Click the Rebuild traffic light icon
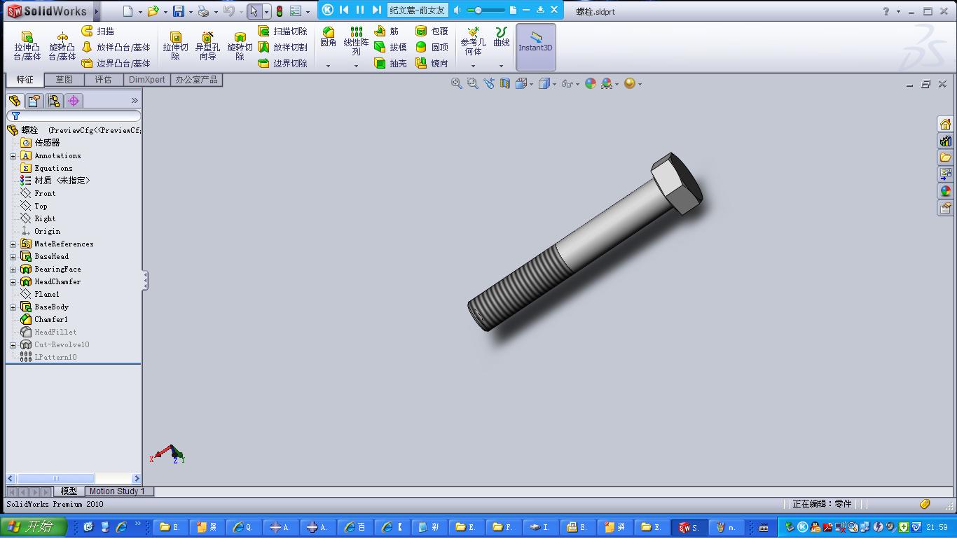 [x=279, y=11]
